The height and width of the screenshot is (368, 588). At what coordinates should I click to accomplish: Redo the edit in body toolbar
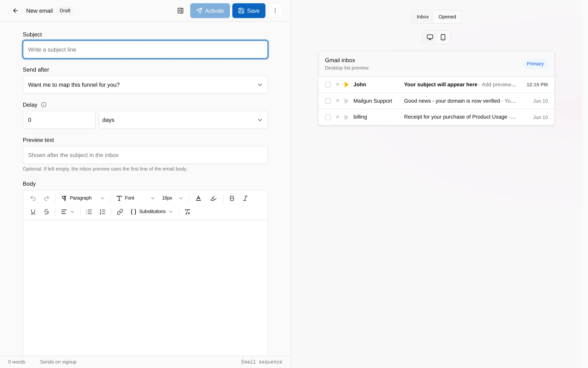click(x=46, y=198)
